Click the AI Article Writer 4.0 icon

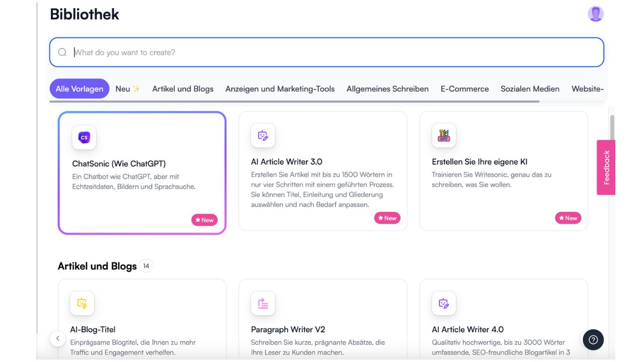443,303
